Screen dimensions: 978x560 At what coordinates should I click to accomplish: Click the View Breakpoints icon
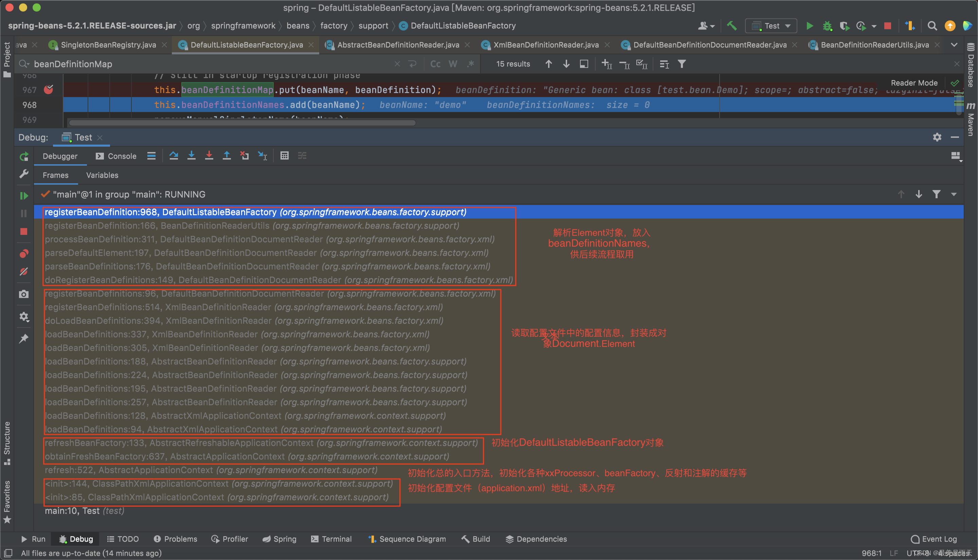[x=24, y=254]
